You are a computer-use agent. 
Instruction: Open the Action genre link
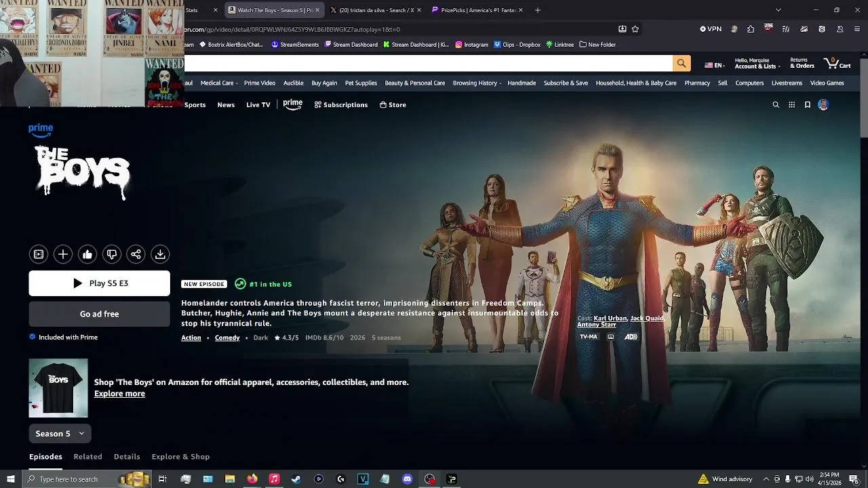(191, 338)
